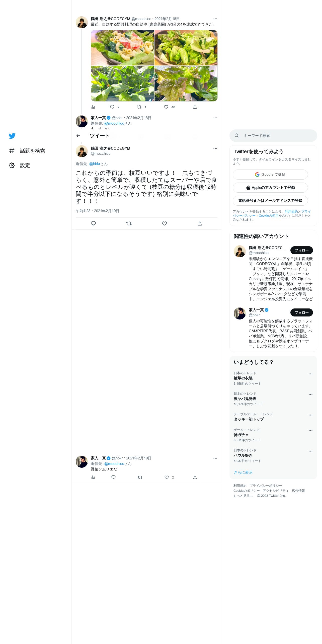Open more options for the main tweet
Image resolution: width=322 pixels, height=644 pixels.
[x=215, y=148]
